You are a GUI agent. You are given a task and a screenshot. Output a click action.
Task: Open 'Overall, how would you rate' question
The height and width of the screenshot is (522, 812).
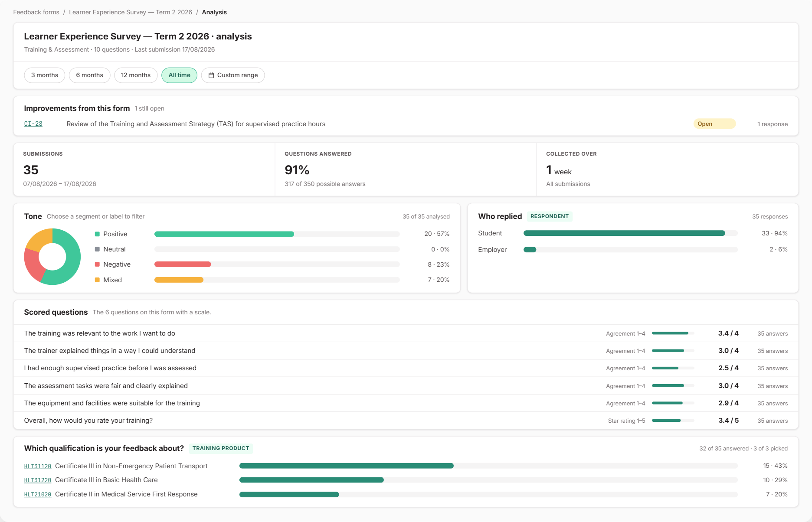(x=406, y=421)
